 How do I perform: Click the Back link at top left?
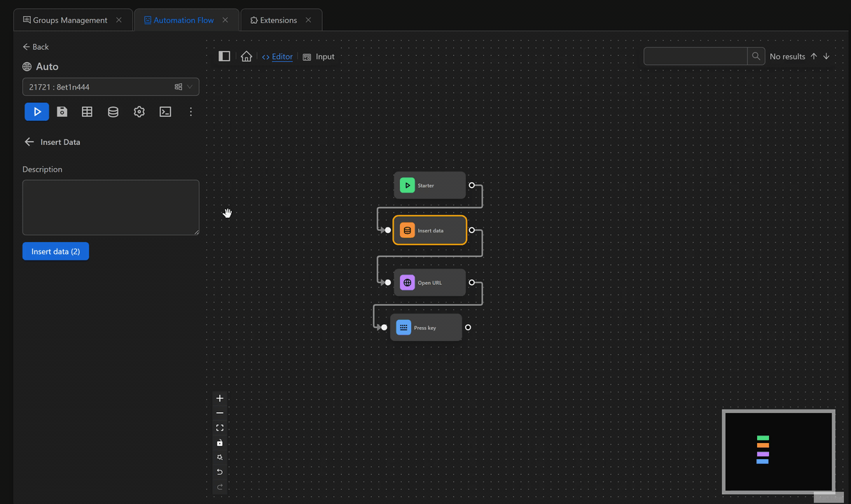coord(36,47)
